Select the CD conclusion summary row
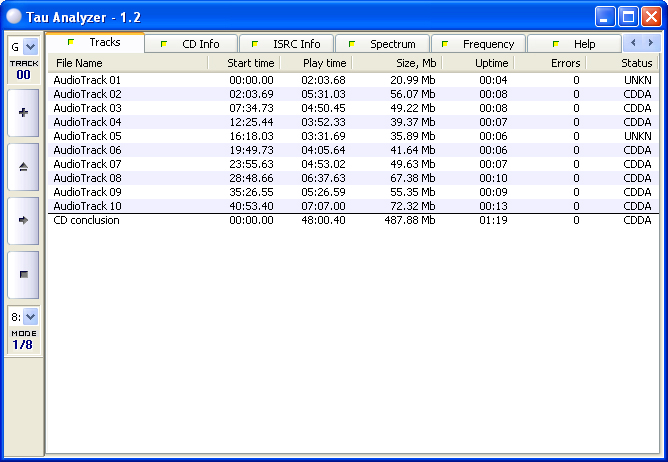 tap(86, 220)
